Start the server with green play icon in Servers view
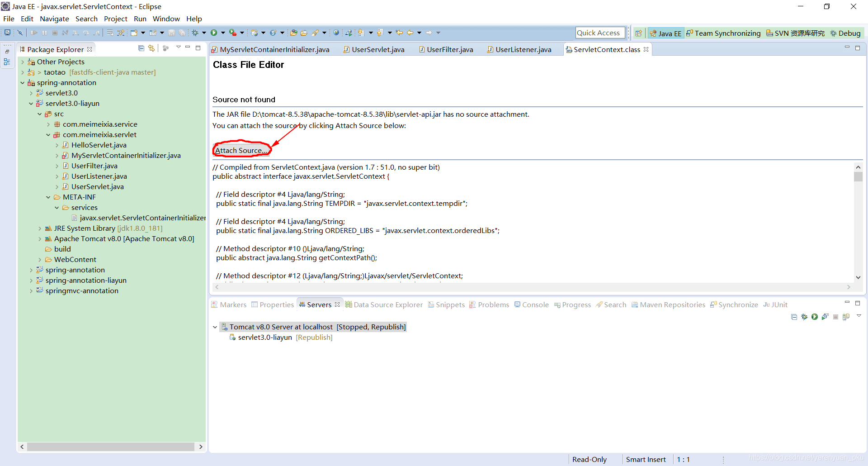 815,317
